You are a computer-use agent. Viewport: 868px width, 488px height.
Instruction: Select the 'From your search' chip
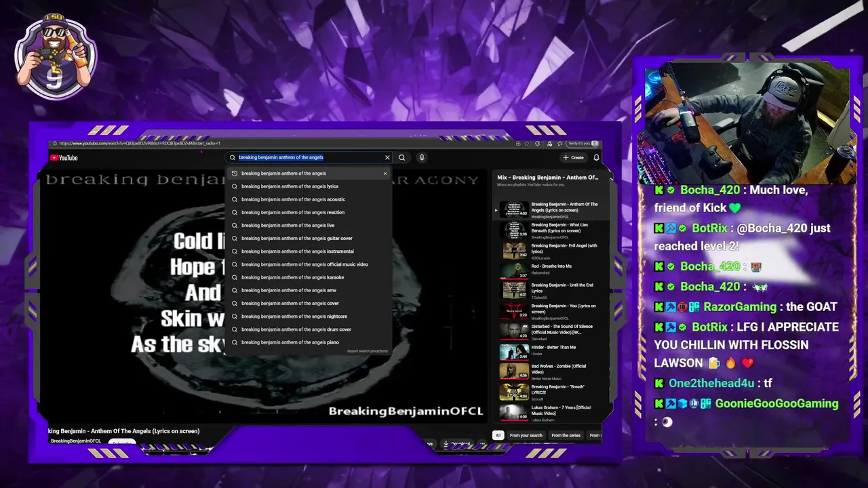(526, 435)
